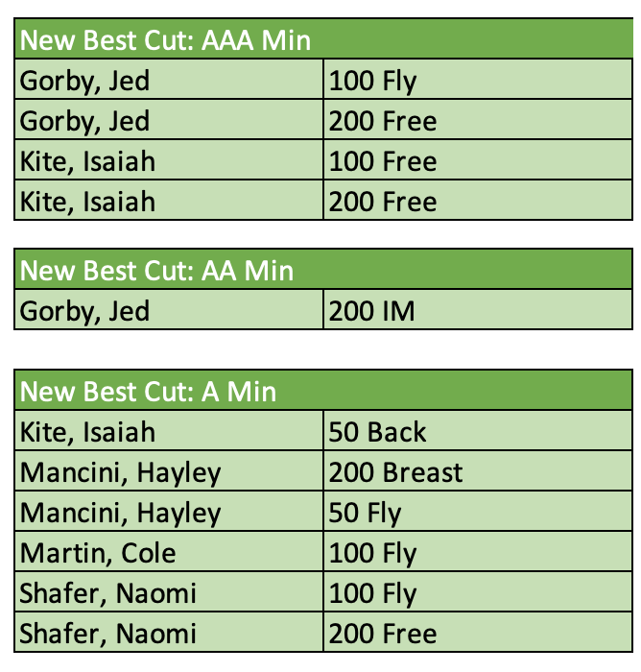Select Kite, Isaiah cell beside 50 Back
The width and height of the screenshot is (641, 672).
tap(87, 432)
